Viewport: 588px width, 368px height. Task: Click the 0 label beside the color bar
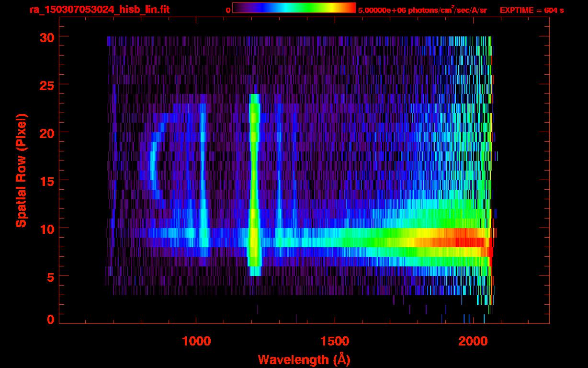[x=228, y=10]
